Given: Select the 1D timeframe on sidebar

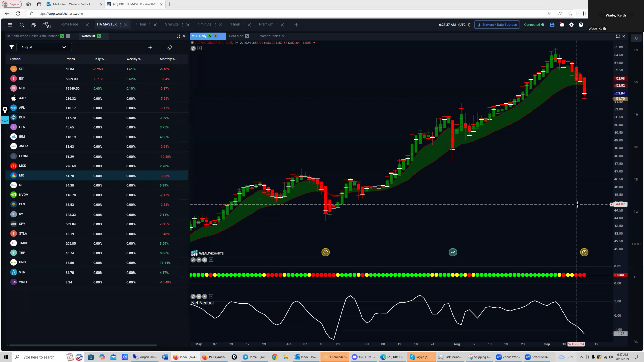Looking at the screenshot, I should (x=636, y=180).
